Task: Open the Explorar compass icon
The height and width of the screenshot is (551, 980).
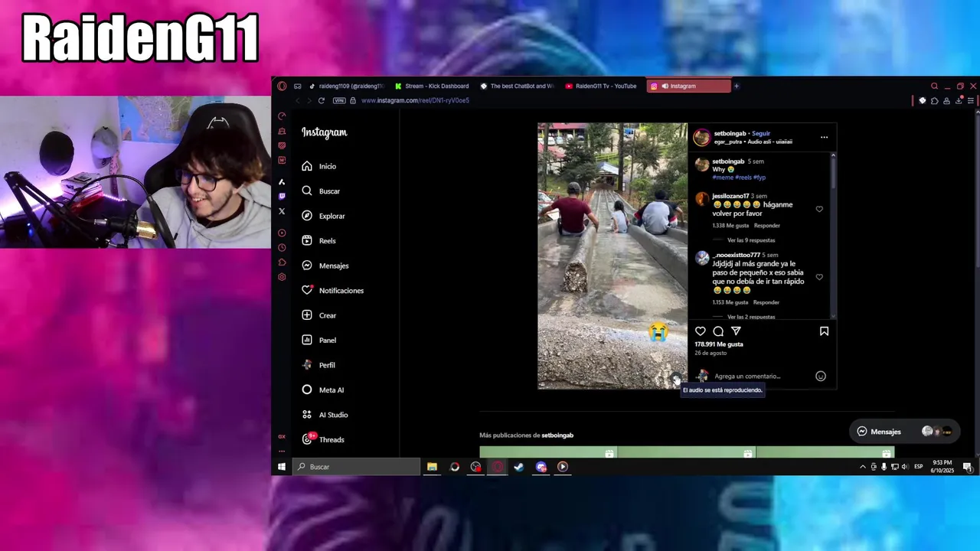Action: coord(307,216)
